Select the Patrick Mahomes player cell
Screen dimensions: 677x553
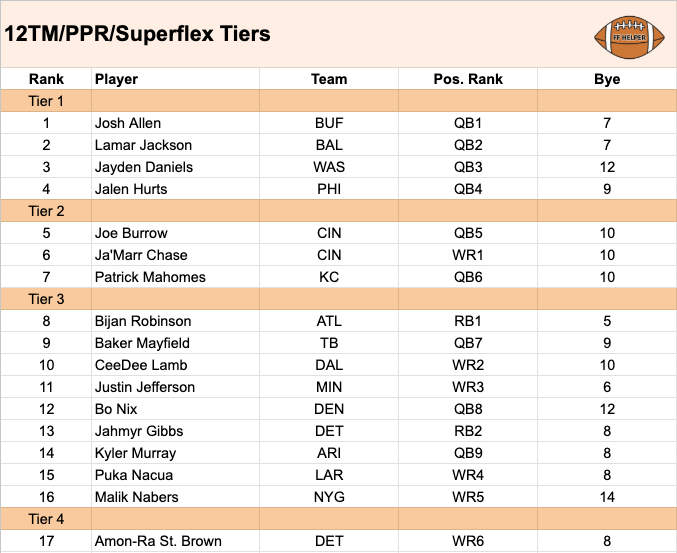[150, 277]
